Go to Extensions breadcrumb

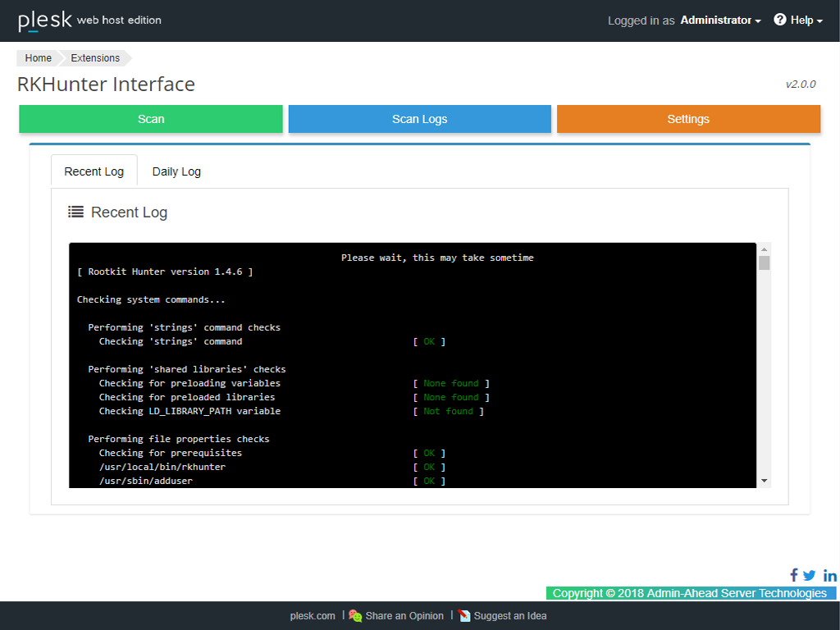point(95,58)
